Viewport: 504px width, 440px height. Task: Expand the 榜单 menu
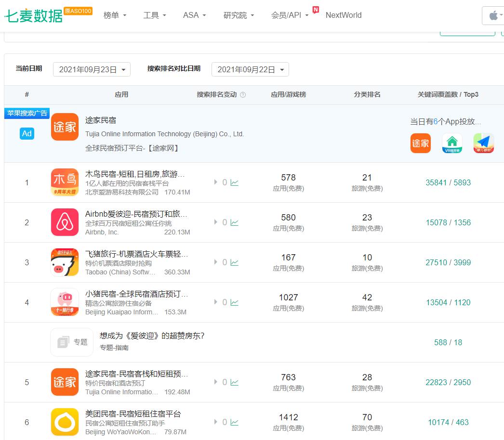tap(115, 15)
